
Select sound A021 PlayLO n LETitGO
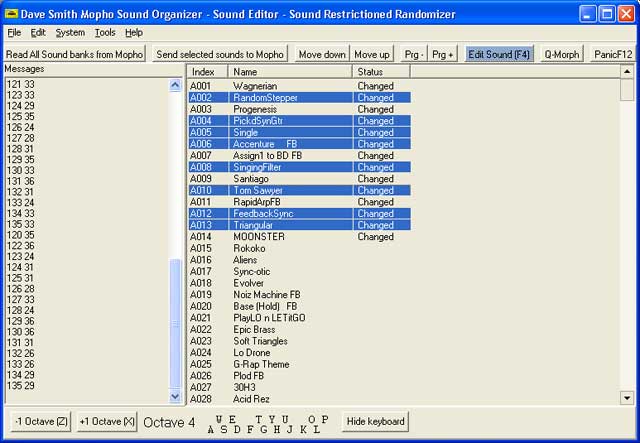coord(300,318)
